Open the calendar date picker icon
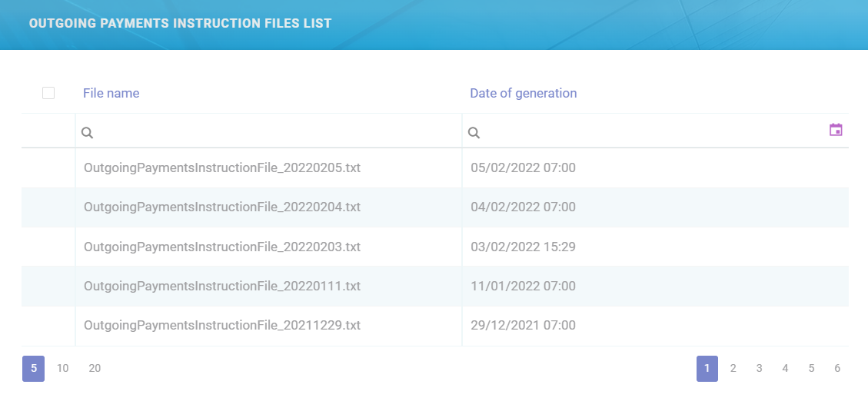This screenshot has height=411, width=868. tap(836, 130)
